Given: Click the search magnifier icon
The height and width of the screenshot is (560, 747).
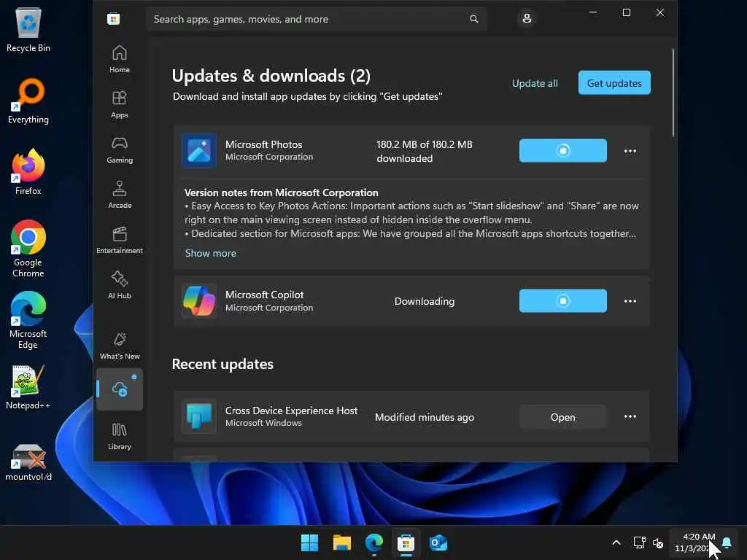Looking at the screenshot, I should click(473, 19).
